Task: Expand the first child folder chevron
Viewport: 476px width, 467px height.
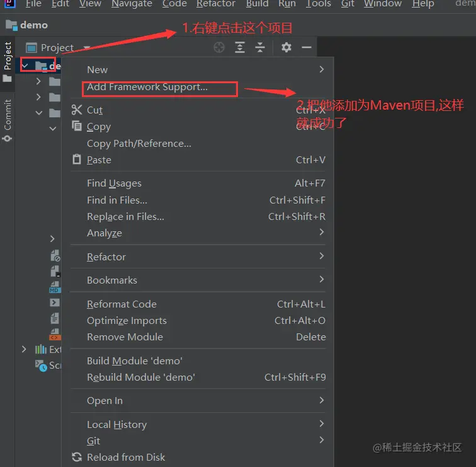Action: tap(38, 81)
